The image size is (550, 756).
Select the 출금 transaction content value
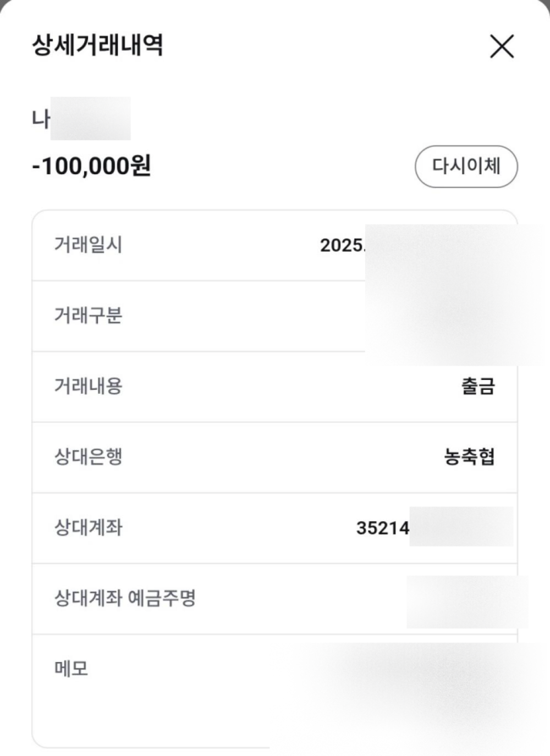coord(477,386)
